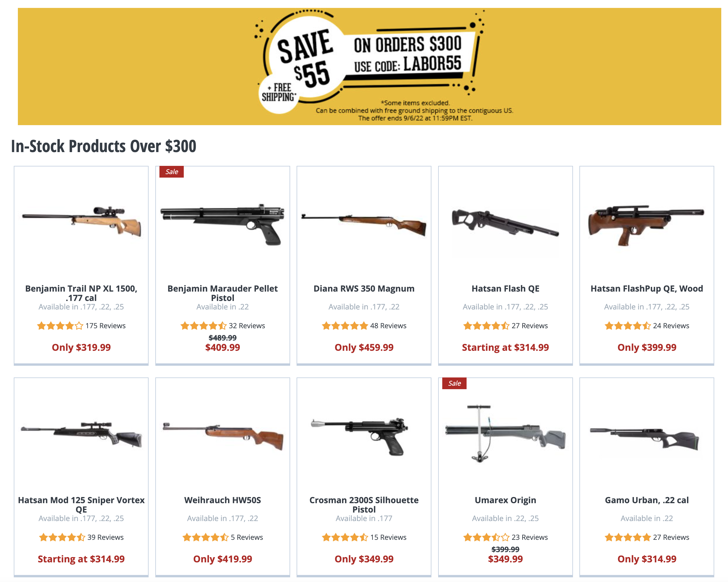The width and height of the screenshot is (728, 582).
Task: Click the Hatsan FlashPup QE, Wood title
Action: click(x=646, y=289)
